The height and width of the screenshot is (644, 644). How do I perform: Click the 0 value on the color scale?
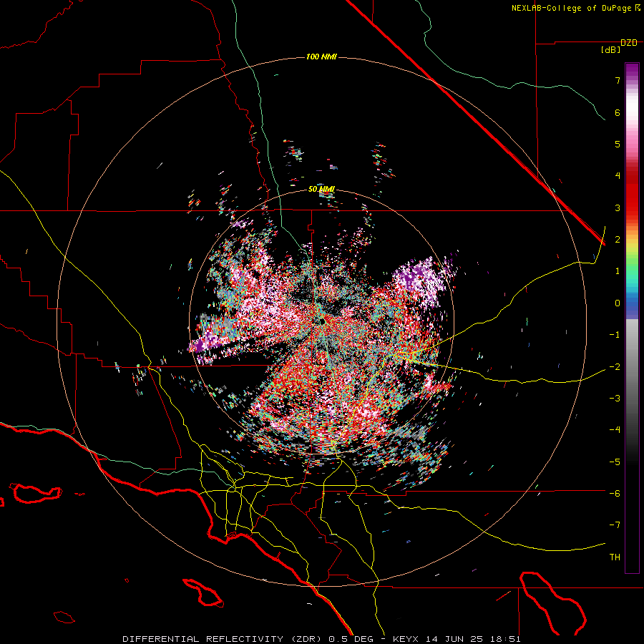[x=618, y=303]
